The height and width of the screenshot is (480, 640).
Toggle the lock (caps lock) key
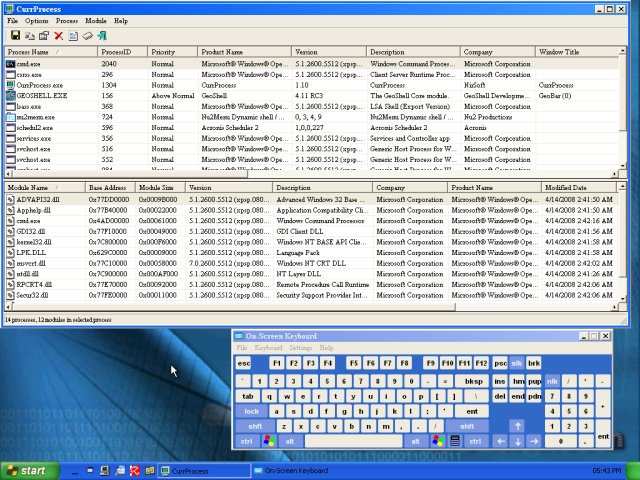click(x=251, y=411)
